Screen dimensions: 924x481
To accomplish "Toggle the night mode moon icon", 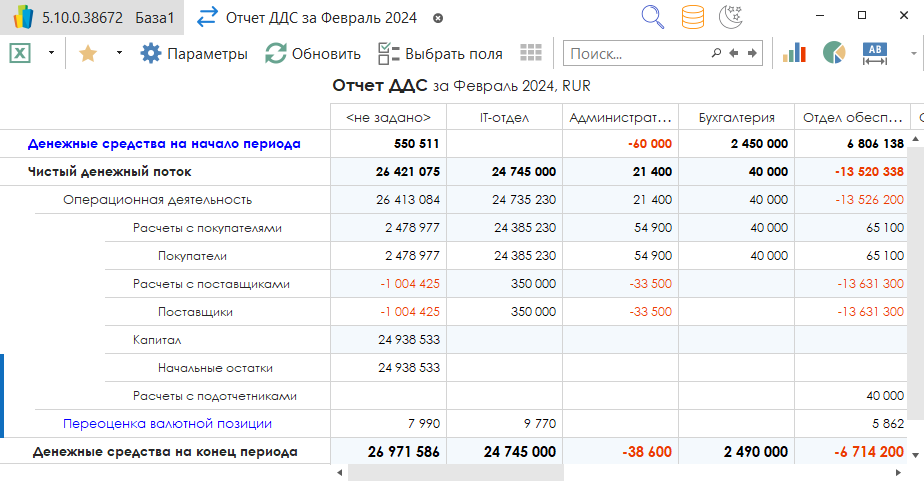I will pyautogui.click(x=731, y=17).
